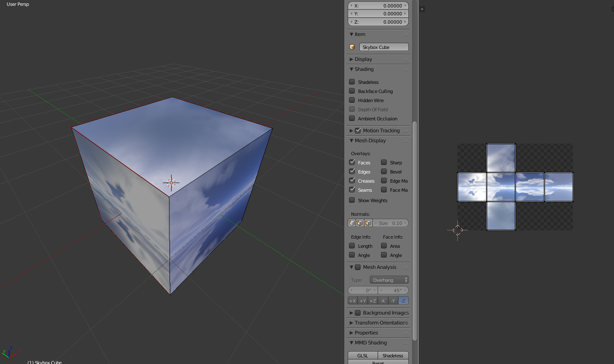614x364 pixels.
Task: Click the Skybox Cube name field
Action: (x=383, y=47)
